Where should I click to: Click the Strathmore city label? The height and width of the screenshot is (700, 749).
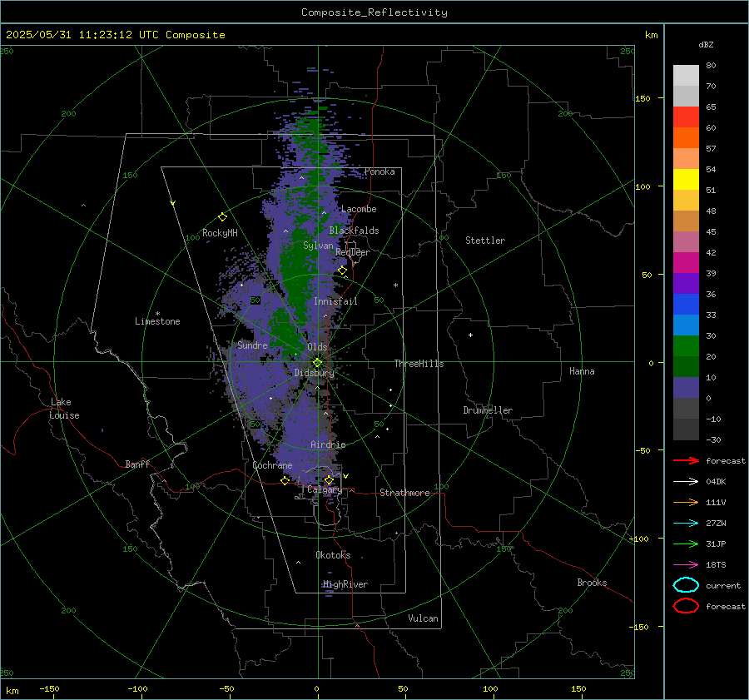point(404,493)
